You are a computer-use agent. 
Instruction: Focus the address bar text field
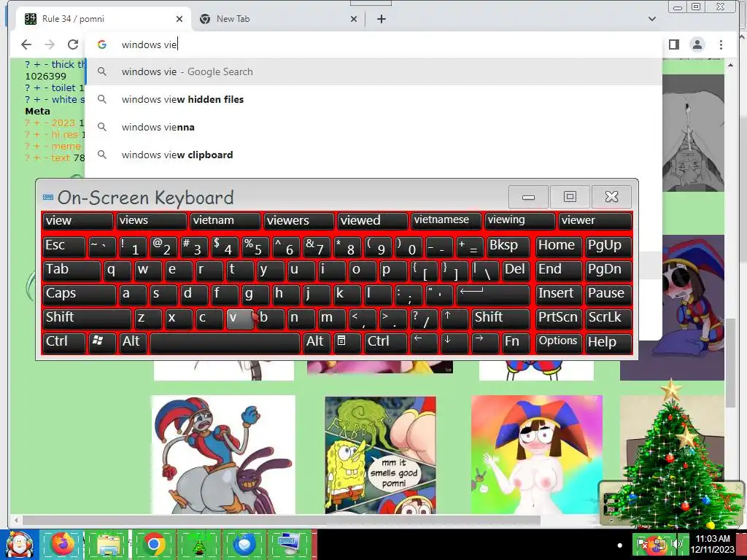[373, 44]
